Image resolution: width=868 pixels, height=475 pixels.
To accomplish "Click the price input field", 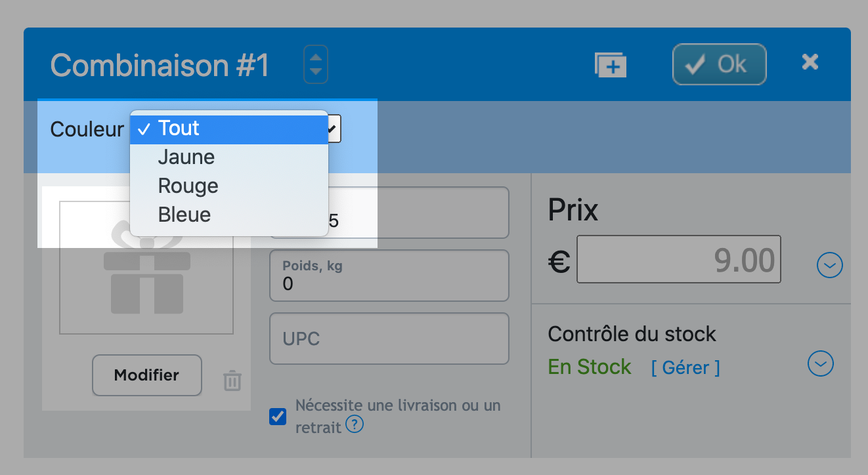I will [x=678, y=260].
